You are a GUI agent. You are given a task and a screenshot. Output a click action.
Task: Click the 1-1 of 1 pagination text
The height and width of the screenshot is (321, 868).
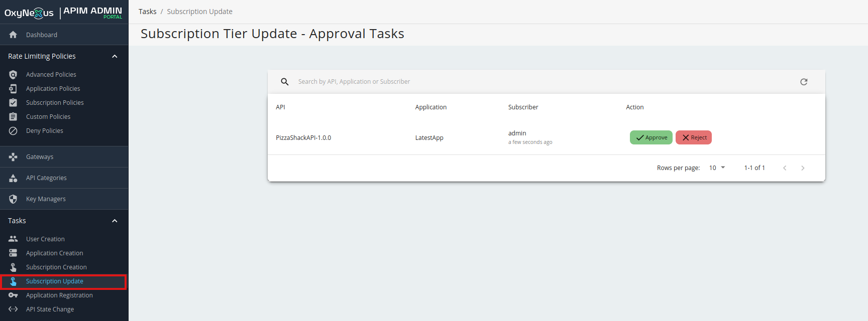pos(754,168)
